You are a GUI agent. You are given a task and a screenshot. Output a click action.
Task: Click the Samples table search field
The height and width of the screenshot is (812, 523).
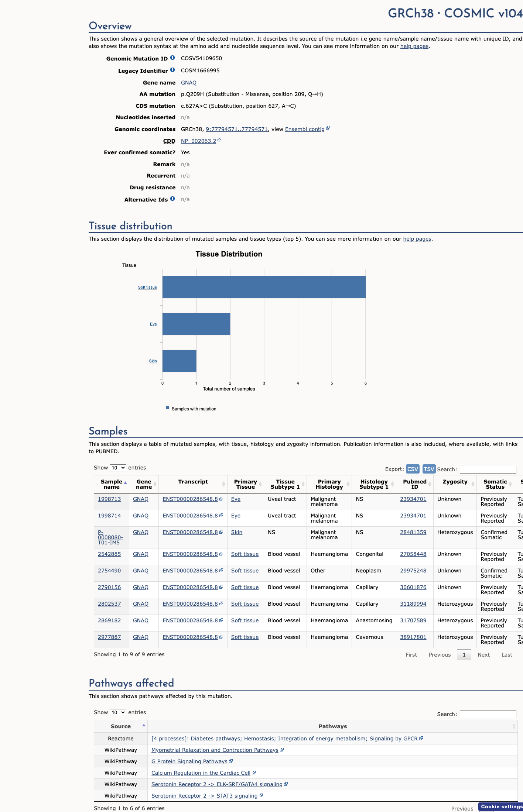[488, 469]
